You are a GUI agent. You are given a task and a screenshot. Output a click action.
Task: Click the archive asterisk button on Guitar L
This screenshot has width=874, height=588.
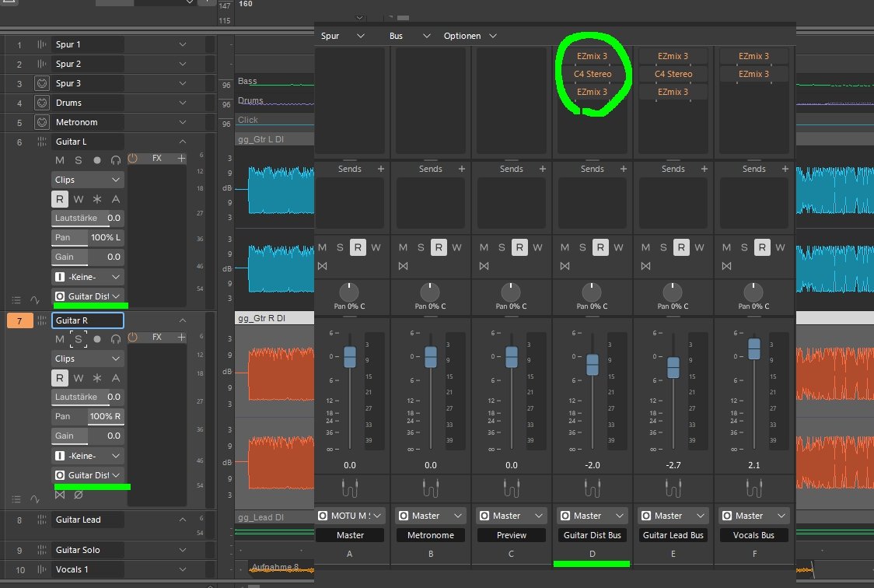click(x=97, y=200)
